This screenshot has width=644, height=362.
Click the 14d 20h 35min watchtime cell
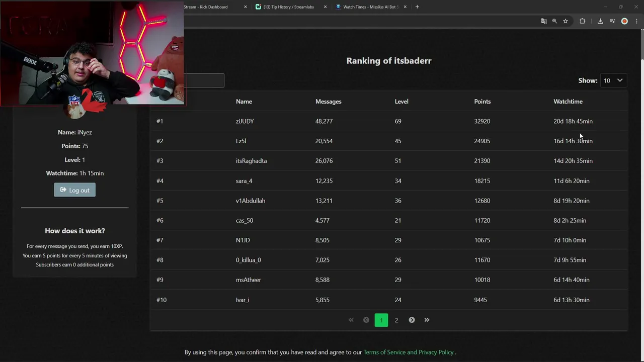coord(573,161)
